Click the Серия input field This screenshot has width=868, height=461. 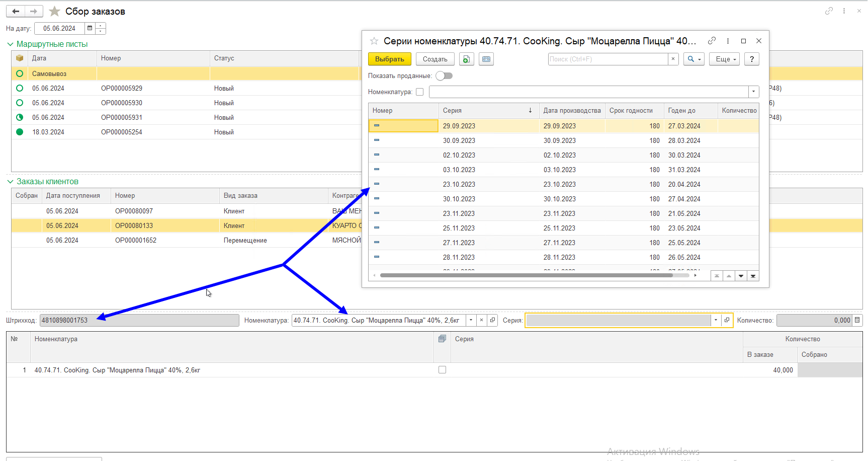click(x=618, y=320)
